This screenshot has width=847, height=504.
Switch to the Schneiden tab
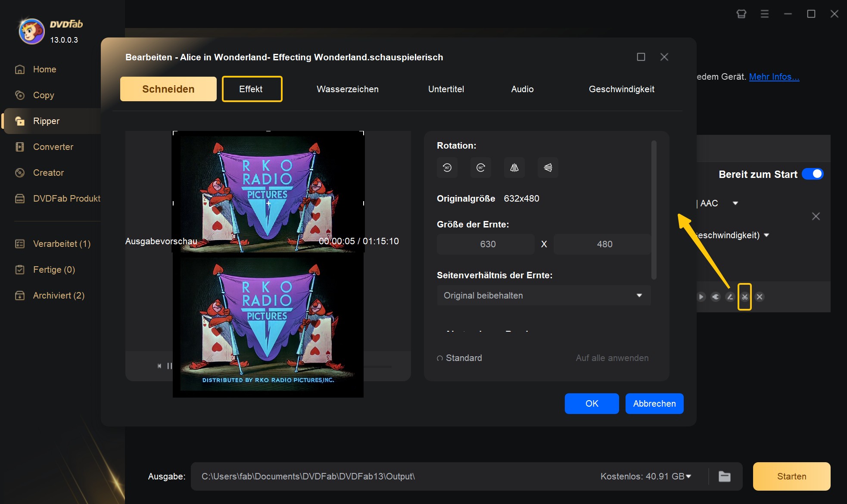click(168, 89)
